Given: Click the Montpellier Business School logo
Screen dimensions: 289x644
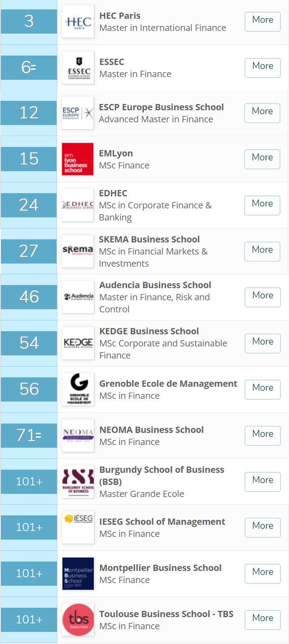Looking at the screenshot, I should (78, 574).
